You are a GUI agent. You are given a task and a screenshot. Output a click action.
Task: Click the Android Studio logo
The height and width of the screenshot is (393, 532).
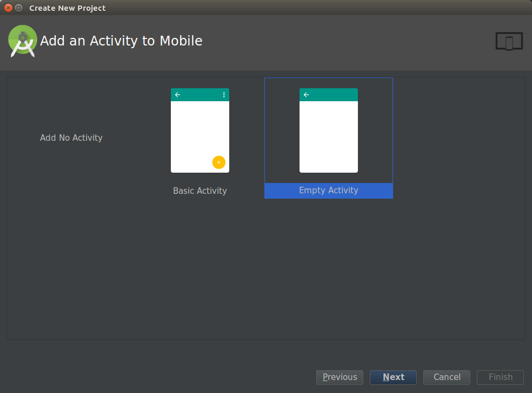[23, 41]
